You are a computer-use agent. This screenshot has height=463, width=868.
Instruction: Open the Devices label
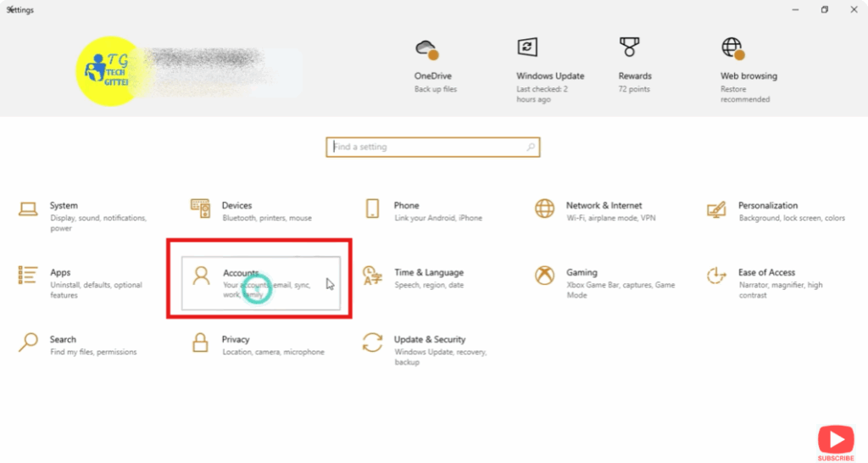(237, 205)
